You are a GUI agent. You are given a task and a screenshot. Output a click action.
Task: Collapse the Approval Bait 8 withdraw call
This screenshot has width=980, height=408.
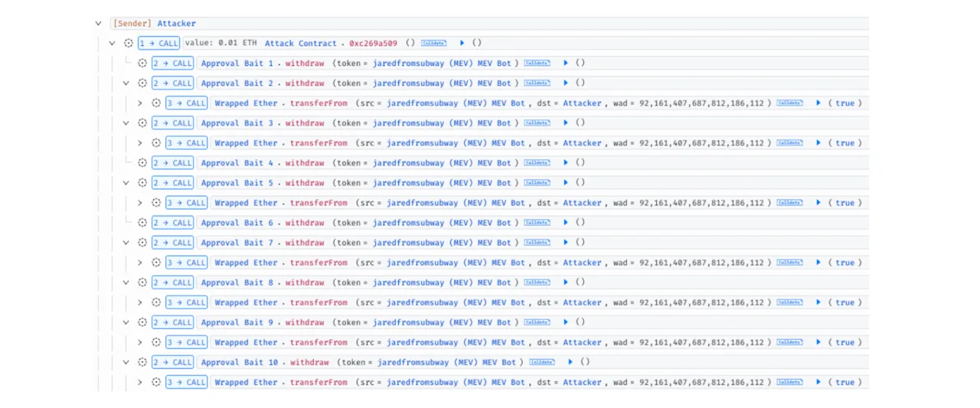point(126,282)
